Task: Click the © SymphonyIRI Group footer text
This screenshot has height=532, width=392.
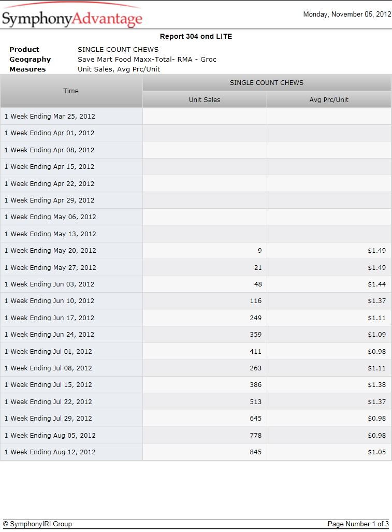Action: point(37,524)
